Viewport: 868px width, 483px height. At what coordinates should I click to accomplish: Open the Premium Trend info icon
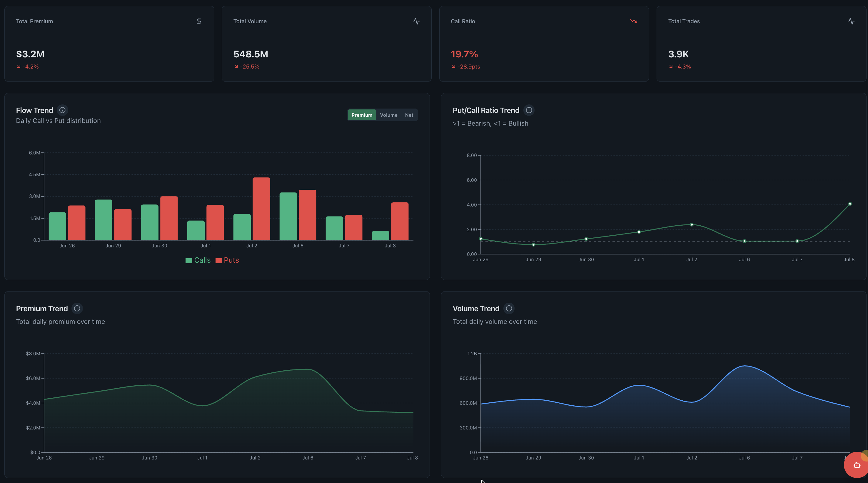[x=77, y=308]
